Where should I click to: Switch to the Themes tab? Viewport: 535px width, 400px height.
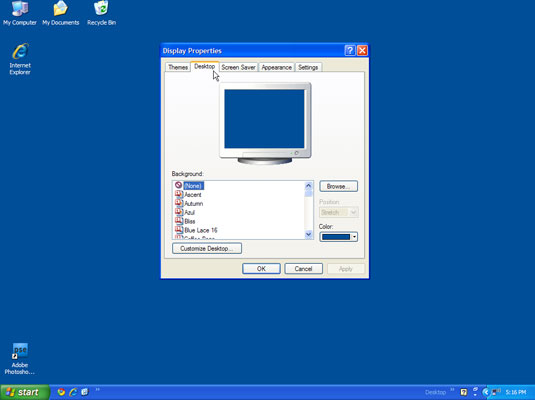[x=178, y=67]
